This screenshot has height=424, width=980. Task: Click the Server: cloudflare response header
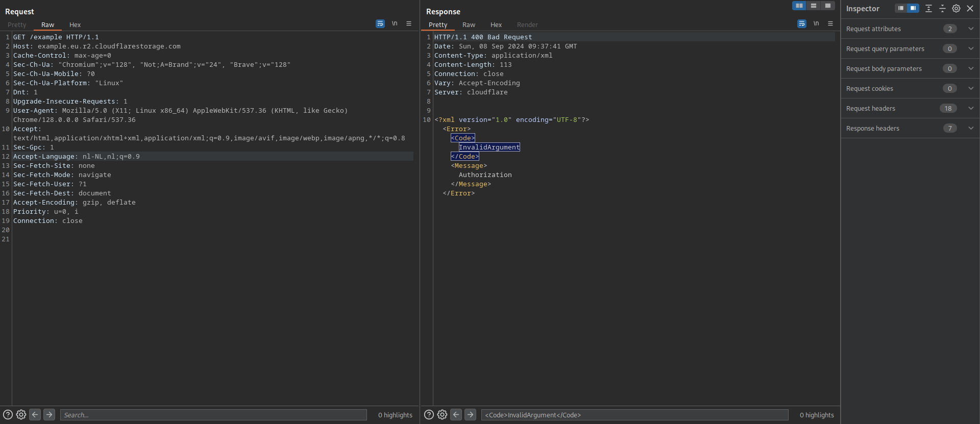(471, 92)
